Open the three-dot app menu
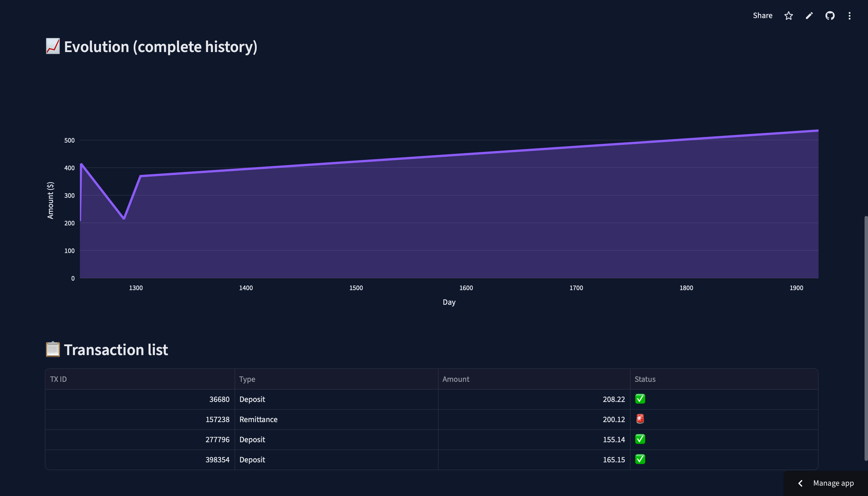Viewport: 868px width, 496px height. click(849, 16)
